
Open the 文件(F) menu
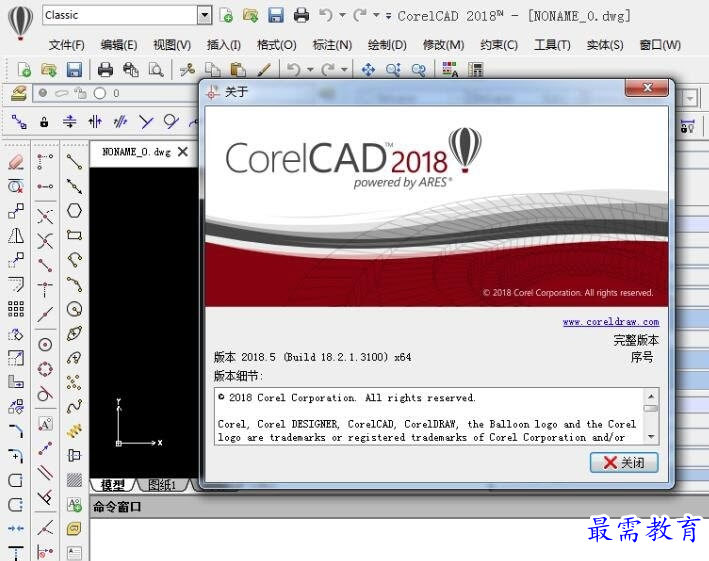[67, 45]
